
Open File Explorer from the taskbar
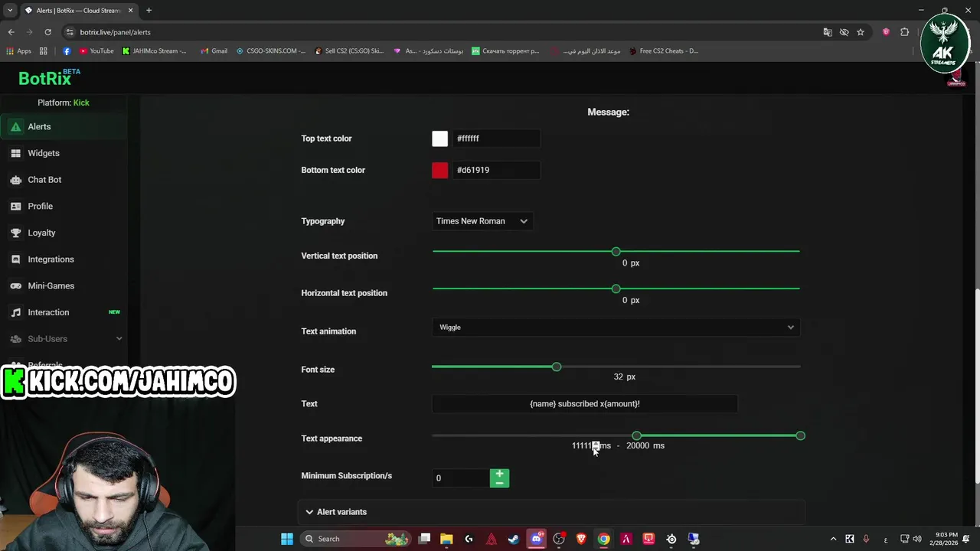[446, 539]
